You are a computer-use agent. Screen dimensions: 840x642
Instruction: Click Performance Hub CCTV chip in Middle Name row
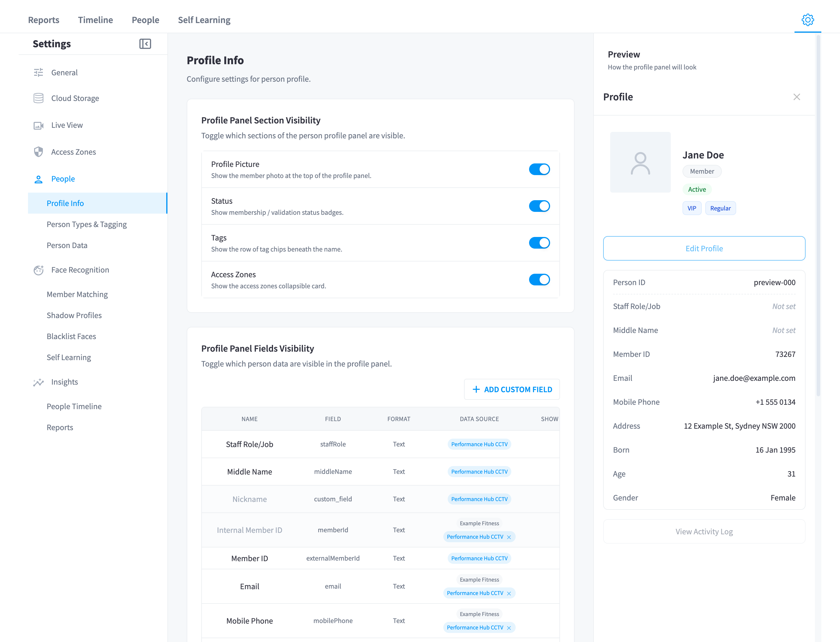(x=479, y=472)
